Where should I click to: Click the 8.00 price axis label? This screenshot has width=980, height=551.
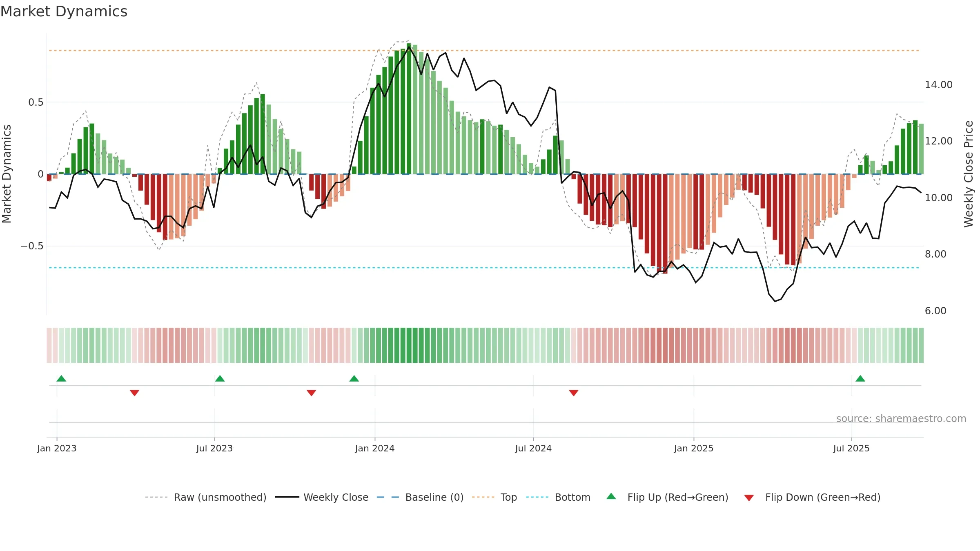point(935,254)
